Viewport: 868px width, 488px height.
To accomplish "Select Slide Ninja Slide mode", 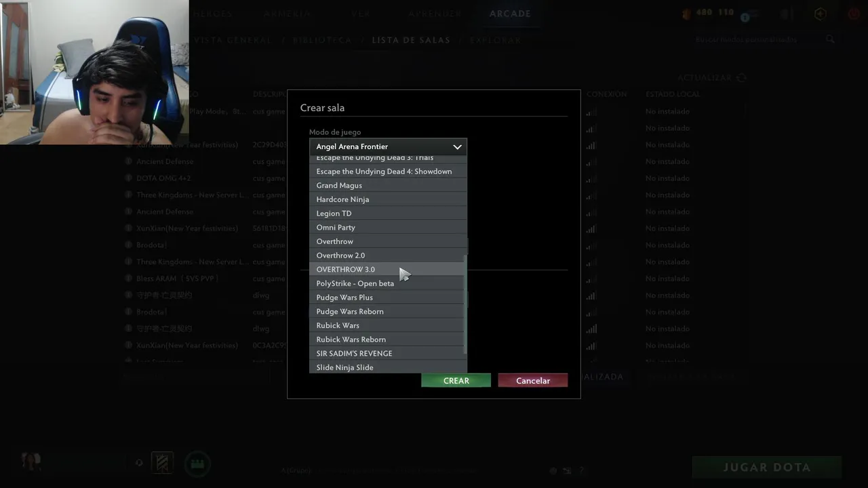I will click(388, 367).
